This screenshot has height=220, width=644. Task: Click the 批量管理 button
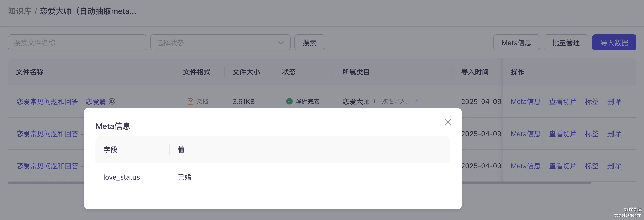coord(565,43)
